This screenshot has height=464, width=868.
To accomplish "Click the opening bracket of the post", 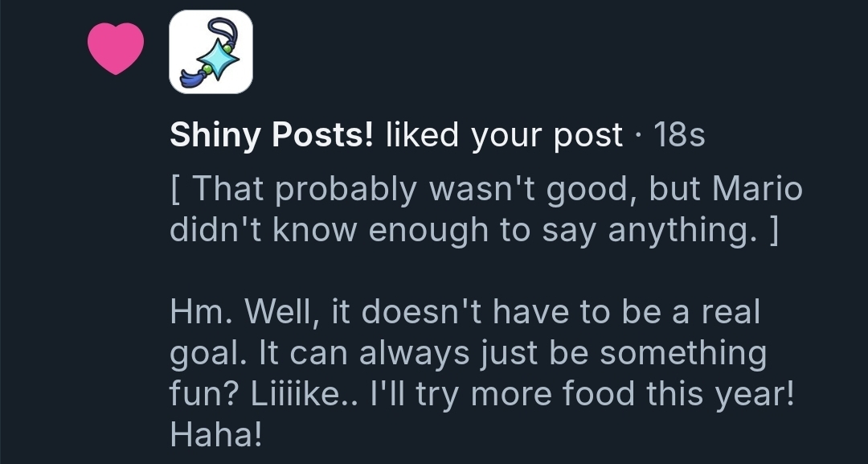I will [174, 190].
